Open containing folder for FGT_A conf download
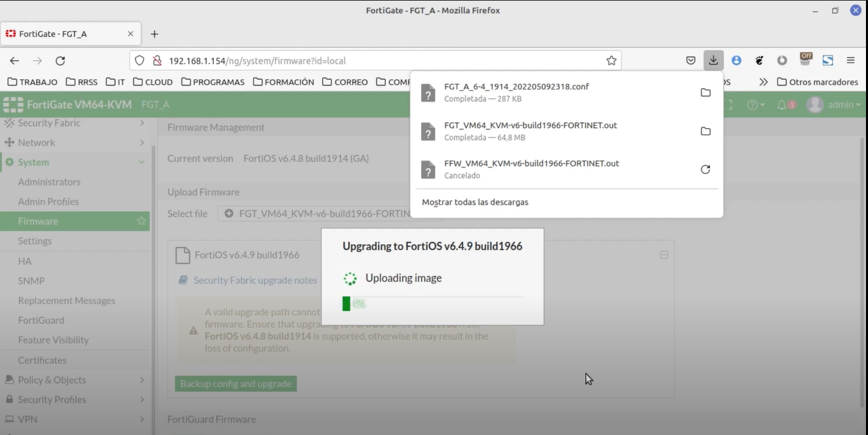The width and height of the screenshot is (868, 435). click(x=706, y=93)
